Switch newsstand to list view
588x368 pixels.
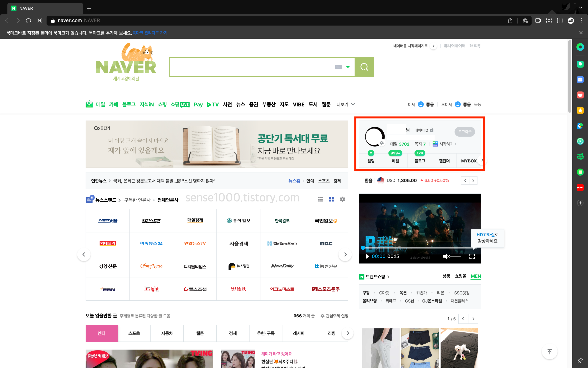click(x=320, y=199)
